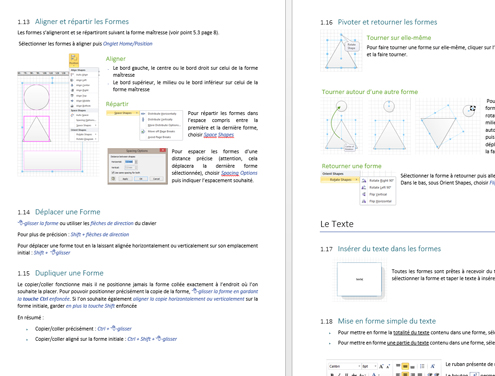The image size is (495, 376).
Task: Click OK in Spacing Options dialog
Action: 141,179
